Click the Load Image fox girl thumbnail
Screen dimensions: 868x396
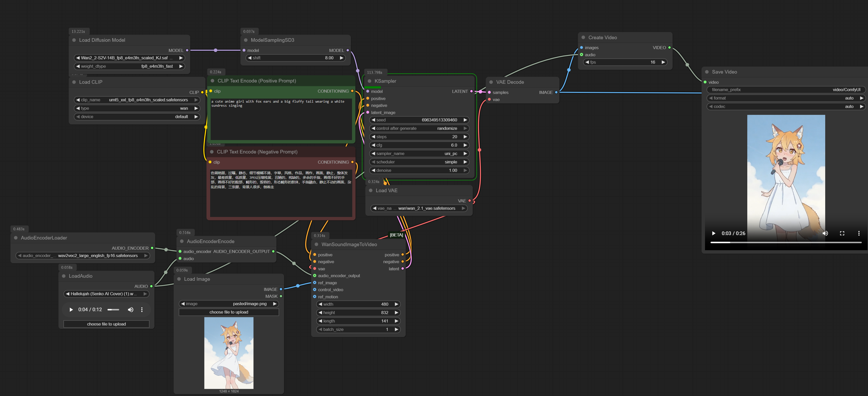(229, 353)
